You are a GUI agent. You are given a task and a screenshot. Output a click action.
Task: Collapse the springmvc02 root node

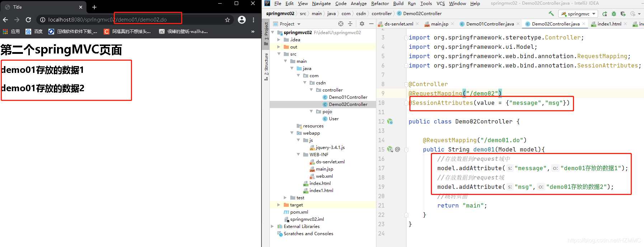[x=273, y=32]
